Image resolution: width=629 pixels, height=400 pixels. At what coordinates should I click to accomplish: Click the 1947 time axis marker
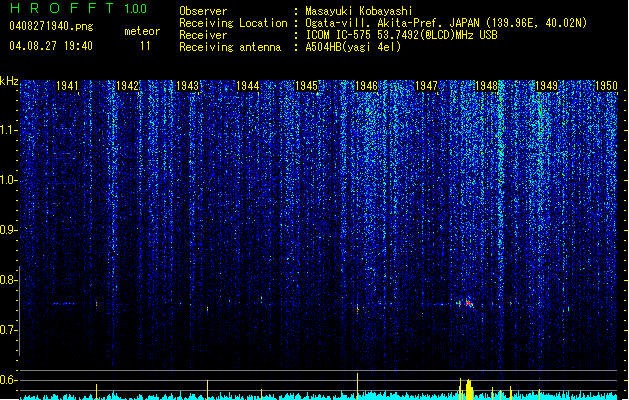(x=426, y=85)
